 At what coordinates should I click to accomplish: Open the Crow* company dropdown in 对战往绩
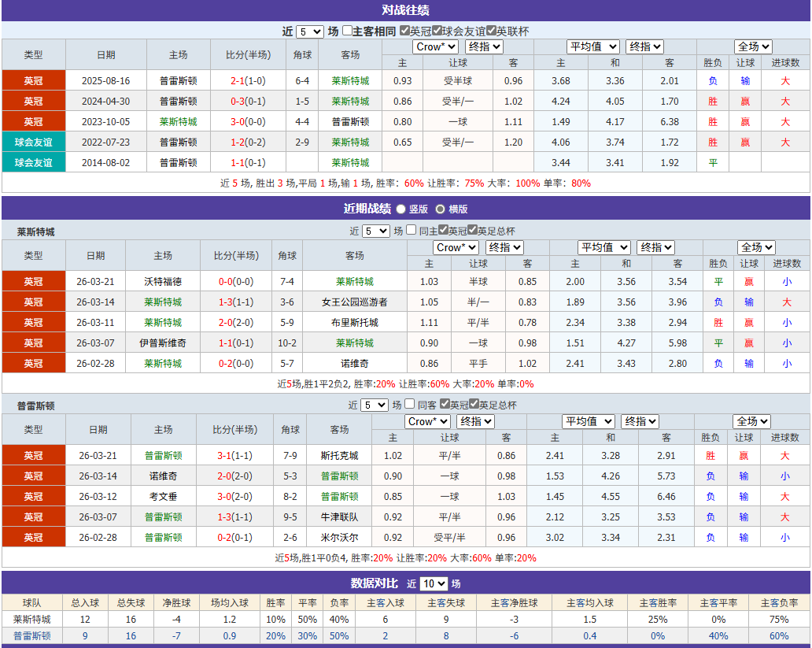[x=434, y=47]
